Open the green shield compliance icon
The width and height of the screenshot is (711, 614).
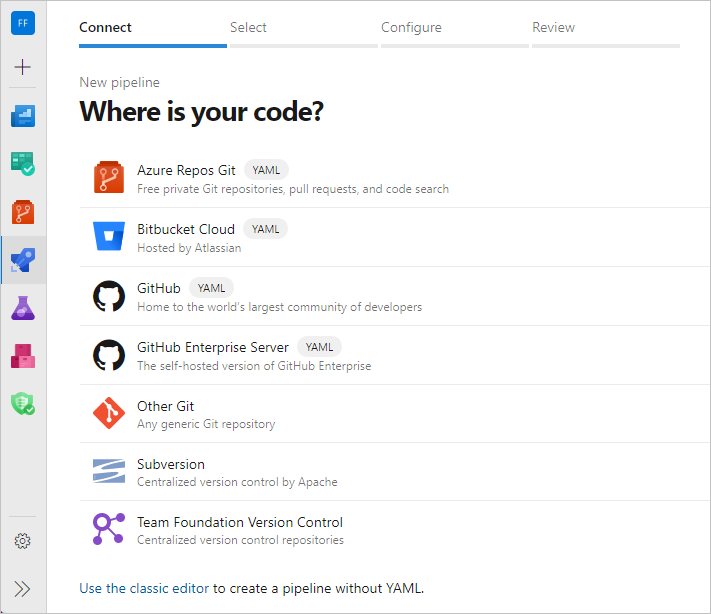point(23,403)
